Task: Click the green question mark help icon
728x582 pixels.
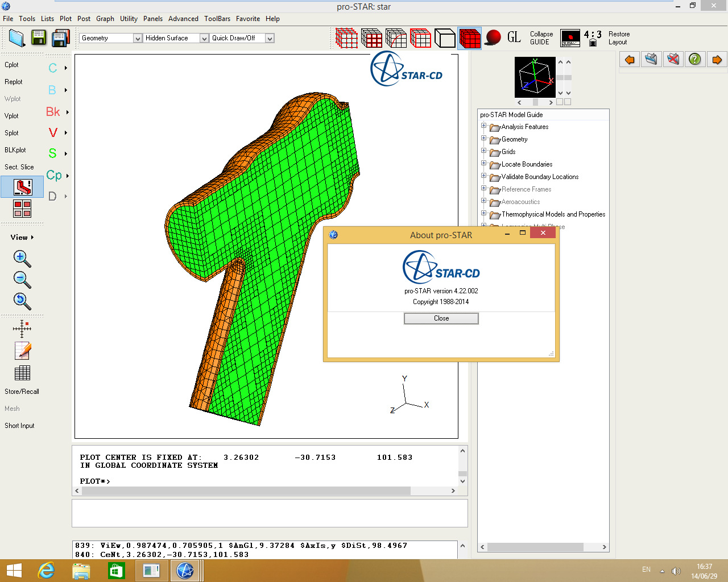Action: pos(694,59)
